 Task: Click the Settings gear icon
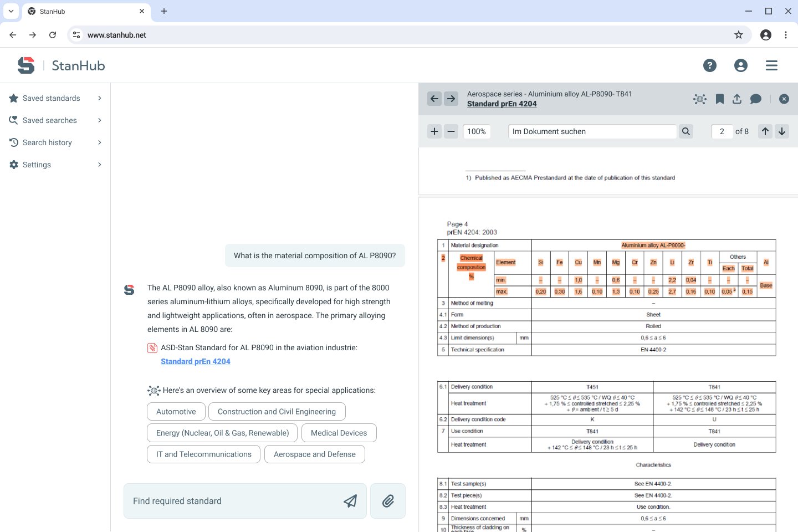tap(14, 165)
